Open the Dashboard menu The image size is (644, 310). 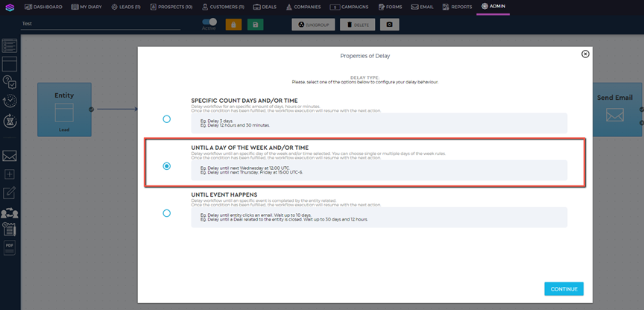pyautogui.click(x=43, y=7)
